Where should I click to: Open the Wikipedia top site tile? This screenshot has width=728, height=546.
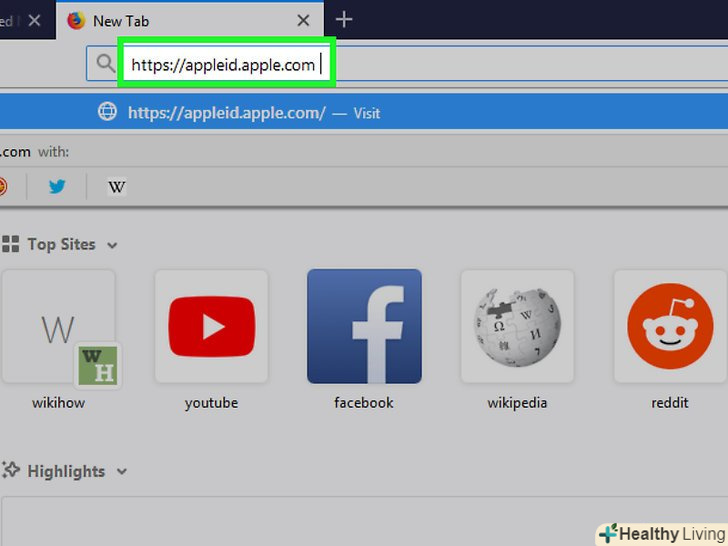tap(517, 327)
